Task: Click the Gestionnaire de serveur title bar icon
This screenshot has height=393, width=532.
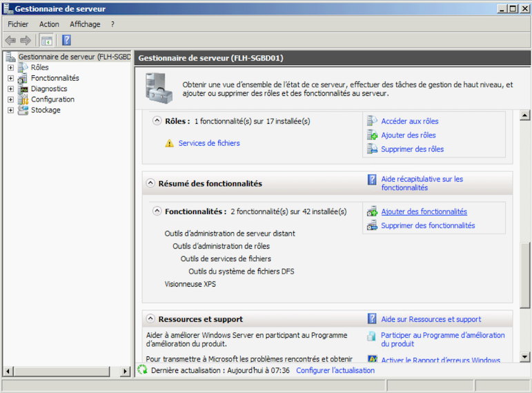Action: click(8, 8)
